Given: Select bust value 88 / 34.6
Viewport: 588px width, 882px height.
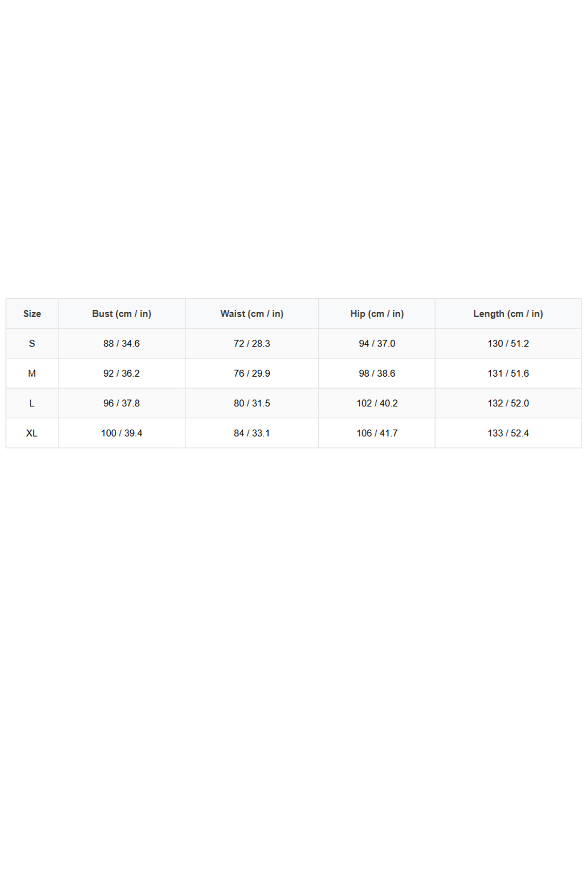Looking at the screenshot, I should tap(122, 344).
